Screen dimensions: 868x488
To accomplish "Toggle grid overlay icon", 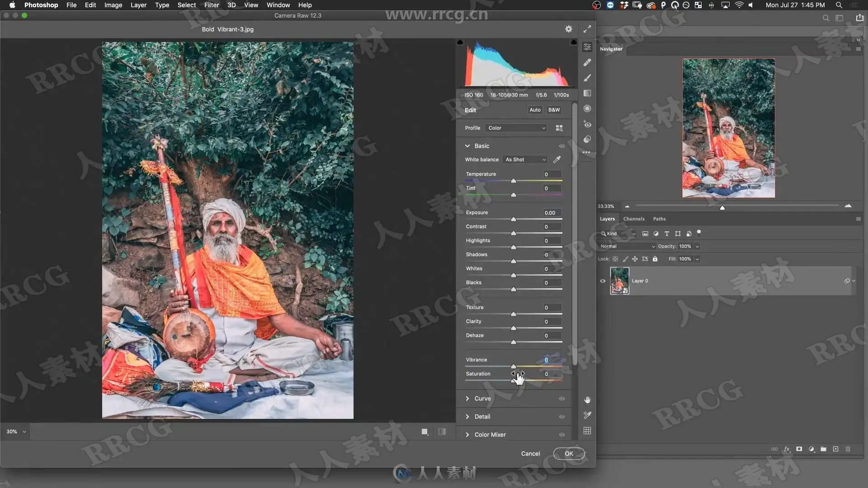I will 587,431.
